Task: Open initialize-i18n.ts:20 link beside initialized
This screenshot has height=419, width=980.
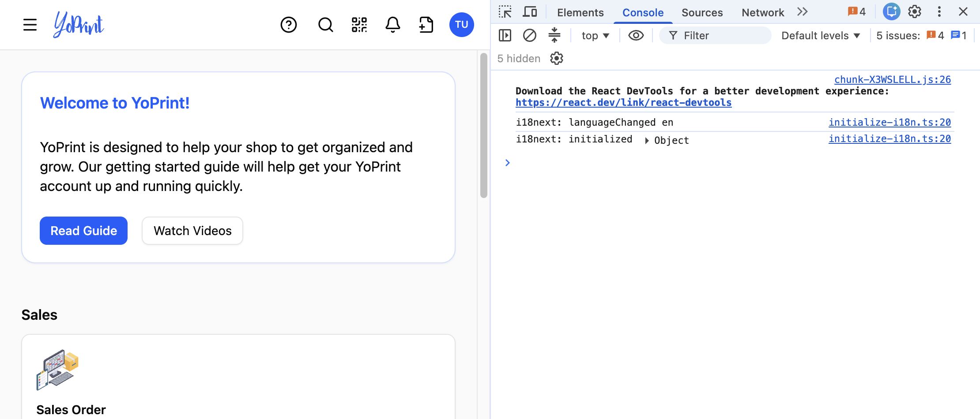Action: 890,138
